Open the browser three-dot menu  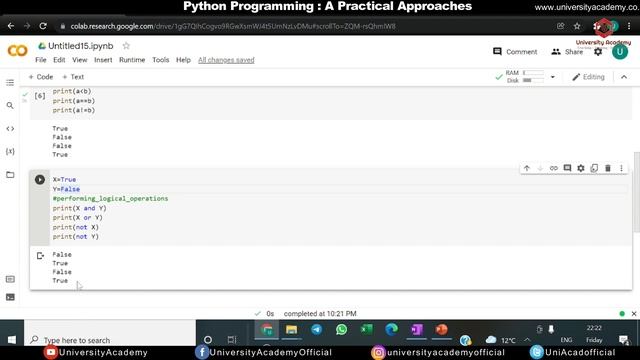click(x=629, y=26)
